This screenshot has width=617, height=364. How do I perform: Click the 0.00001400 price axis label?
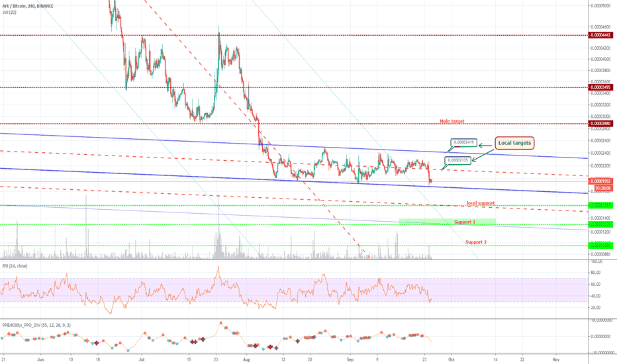(x=600, y=218)
